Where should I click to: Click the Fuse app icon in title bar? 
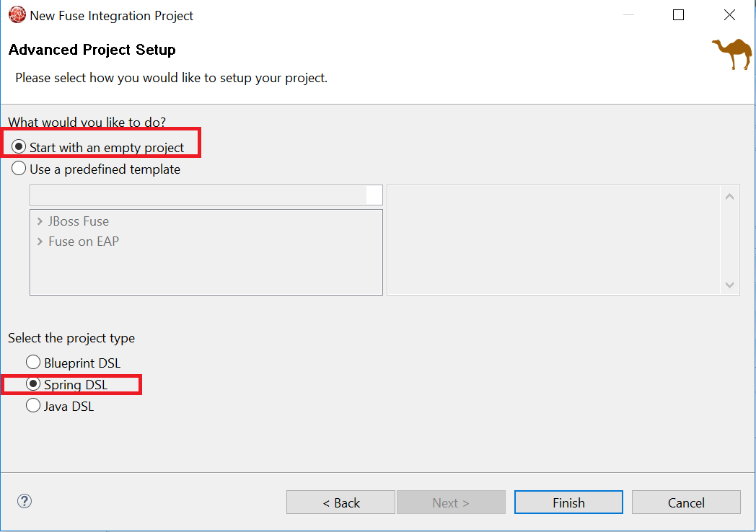point(17,15)
